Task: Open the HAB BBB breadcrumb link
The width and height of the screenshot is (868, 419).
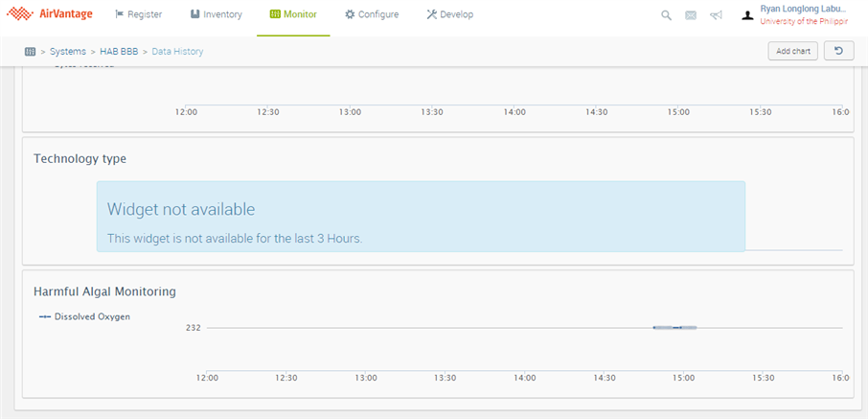Action: point(120,51)
